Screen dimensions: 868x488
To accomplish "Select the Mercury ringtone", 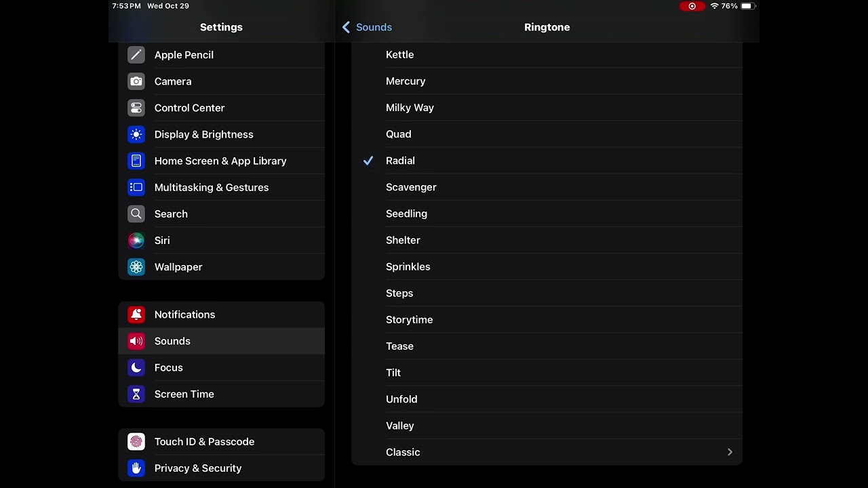I will [x=547, y=81].
